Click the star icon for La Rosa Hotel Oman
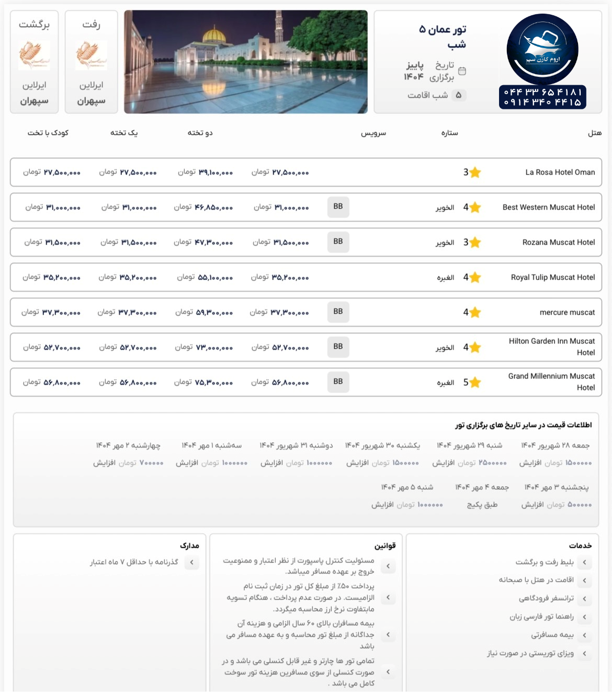 click(x=474, y=173)
